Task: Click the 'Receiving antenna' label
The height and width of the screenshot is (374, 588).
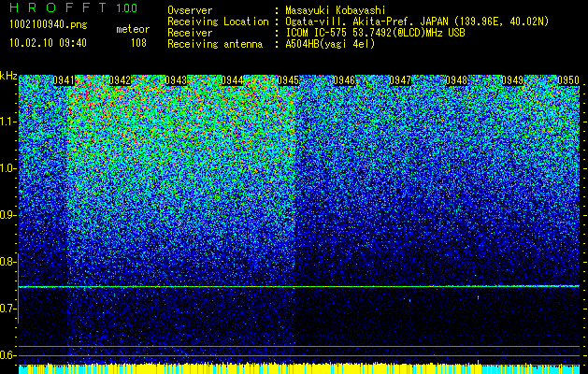Action: [215, 44]
